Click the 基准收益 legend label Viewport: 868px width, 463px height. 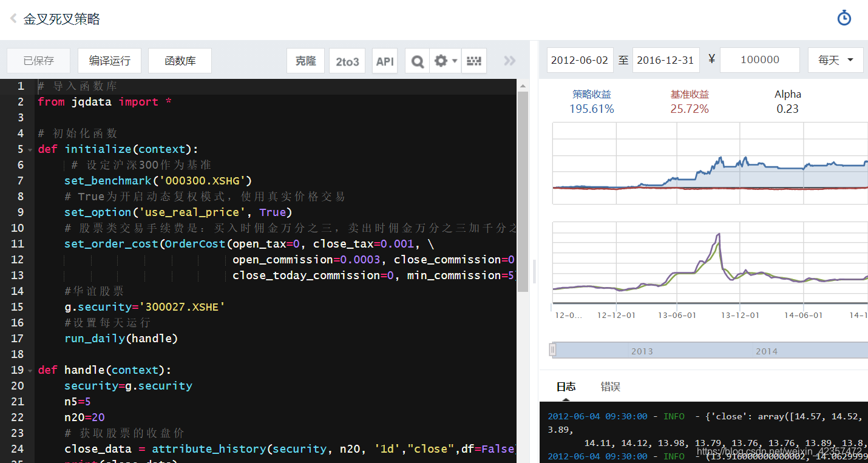[690, 94]
